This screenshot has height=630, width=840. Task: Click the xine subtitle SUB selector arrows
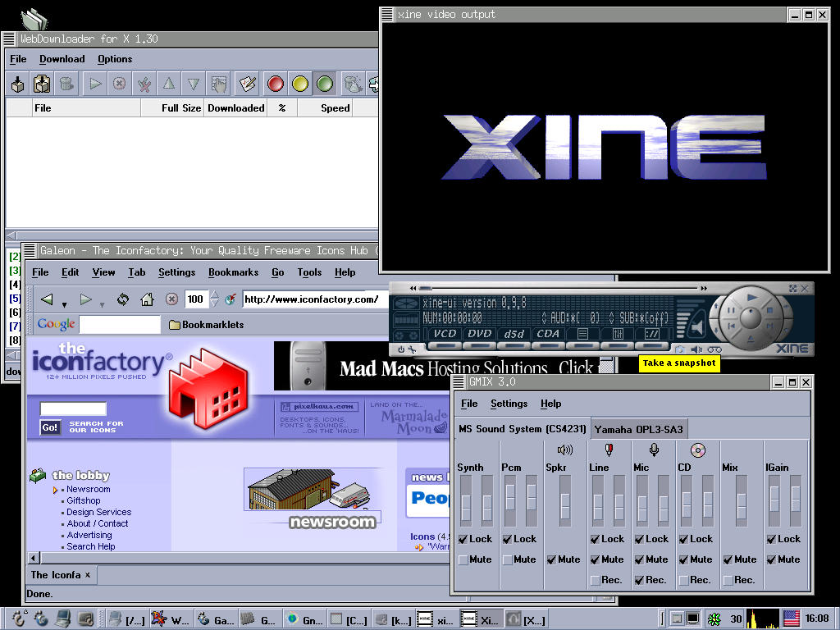click(x=611, y=317)
